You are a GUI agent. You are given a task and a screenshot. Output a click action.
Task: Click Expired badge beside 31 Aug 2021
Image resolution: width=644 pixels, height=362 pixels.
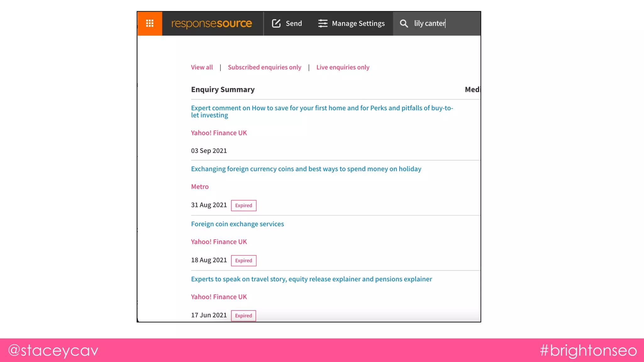coord(243,206)
